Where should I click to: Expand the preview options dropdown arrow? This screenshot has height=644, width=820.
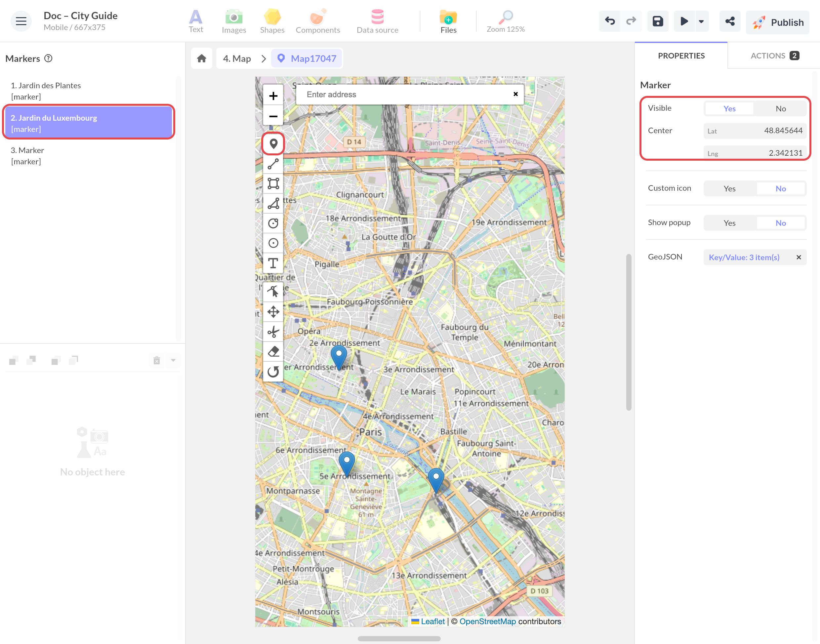point(701,21)
